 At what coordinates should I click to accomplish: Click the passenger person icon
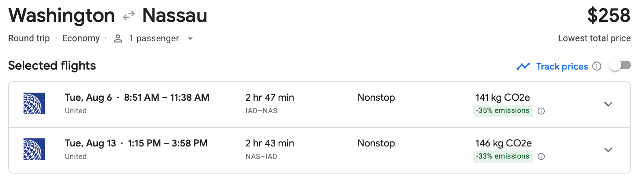pos(118,38)
